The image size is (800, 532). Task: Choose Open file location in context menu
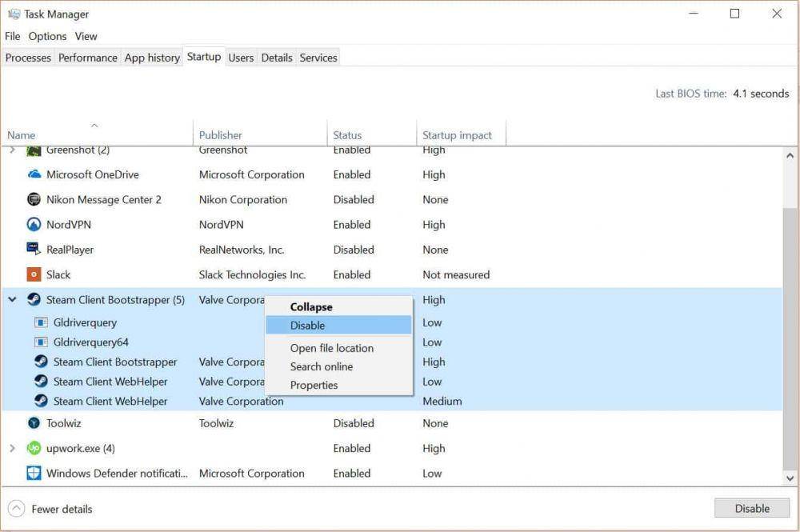(338, 348)
